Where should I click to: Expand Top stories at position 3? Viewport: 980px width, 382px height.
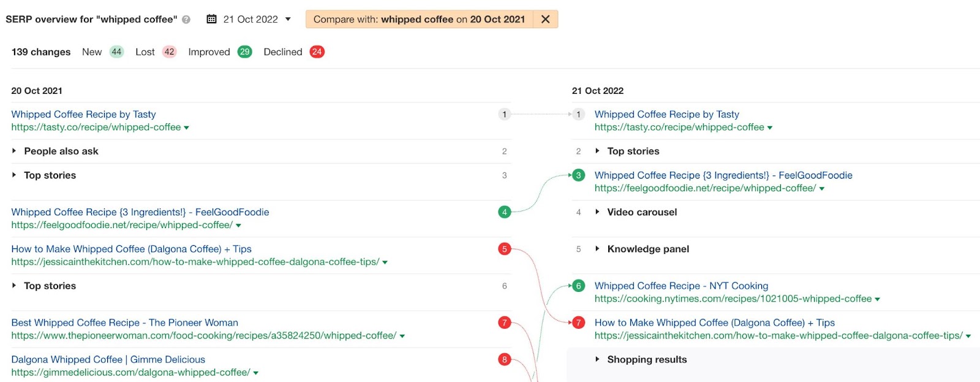pyautogui.click(x=14, y=175)
